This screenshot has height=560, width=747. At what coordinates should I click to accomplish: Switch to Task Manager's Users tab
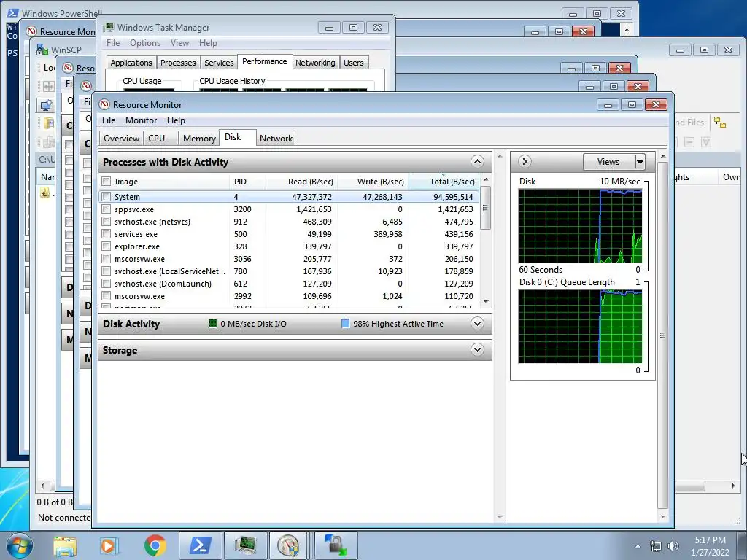354,63
